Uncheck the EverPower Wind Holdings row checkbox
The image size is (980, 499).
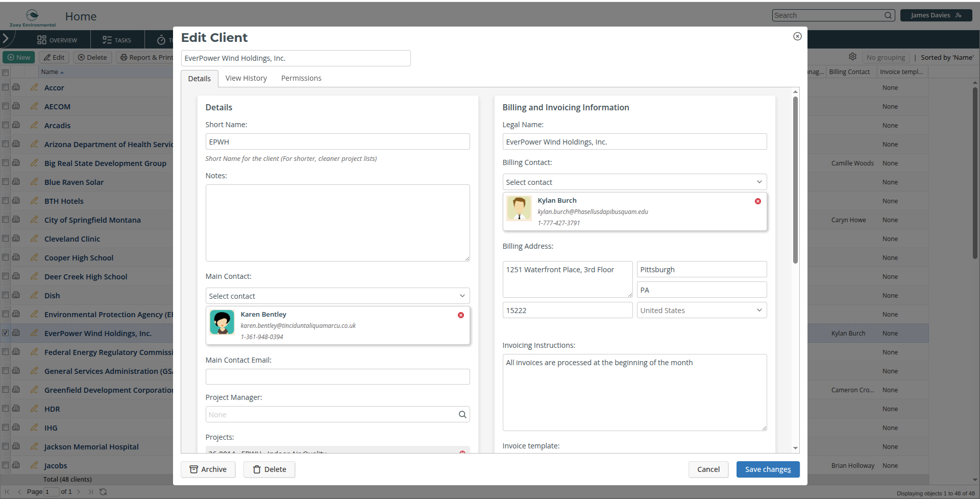pos(6,333)
